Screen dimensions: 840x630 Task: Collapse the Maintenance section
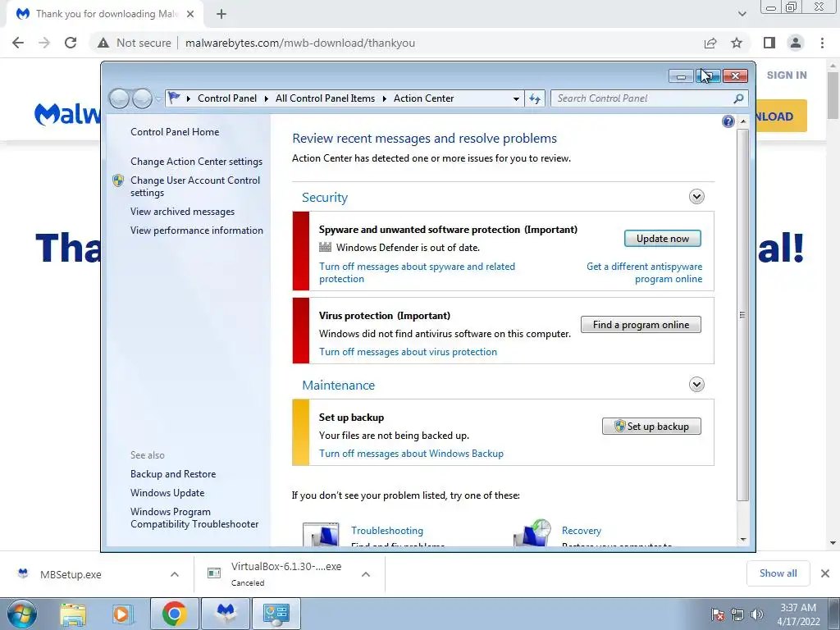click(x=696, y=384)
